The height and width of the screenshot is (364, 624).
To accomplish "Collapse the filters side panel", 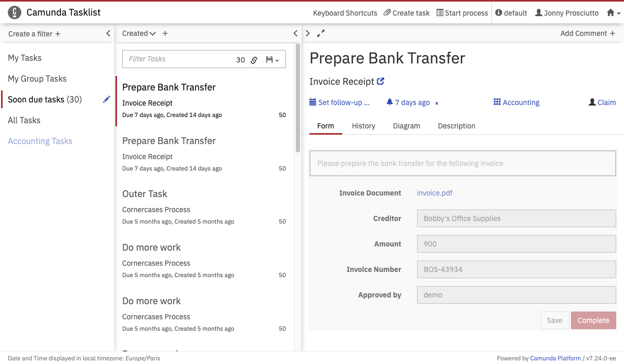I will pos(108,33).
